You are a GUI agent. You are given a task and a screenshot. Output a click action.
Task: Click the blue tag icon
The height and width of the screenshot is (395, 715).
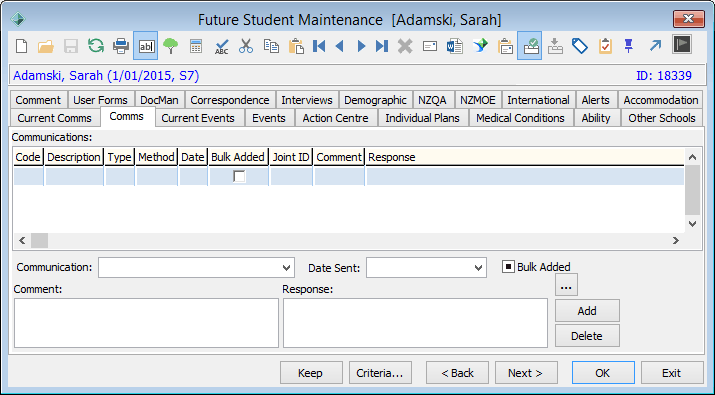[580, 46]
